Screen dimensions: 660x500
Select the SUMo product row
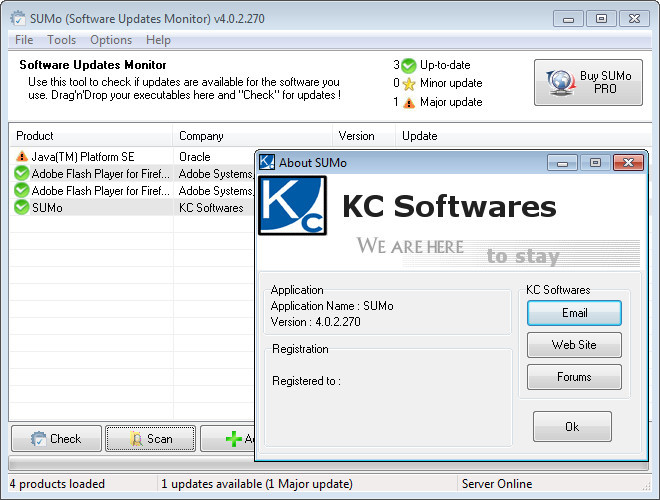click(132, 207)
